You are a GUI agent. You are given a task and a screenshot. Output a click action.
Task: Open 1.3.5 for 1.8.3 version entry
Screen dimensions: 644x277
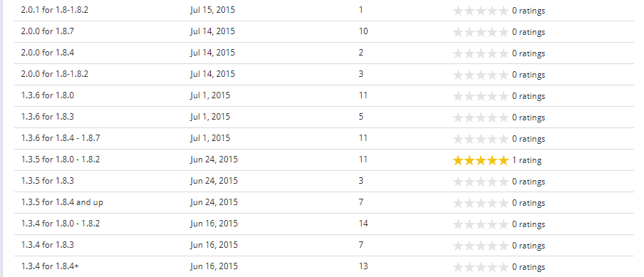48,181
